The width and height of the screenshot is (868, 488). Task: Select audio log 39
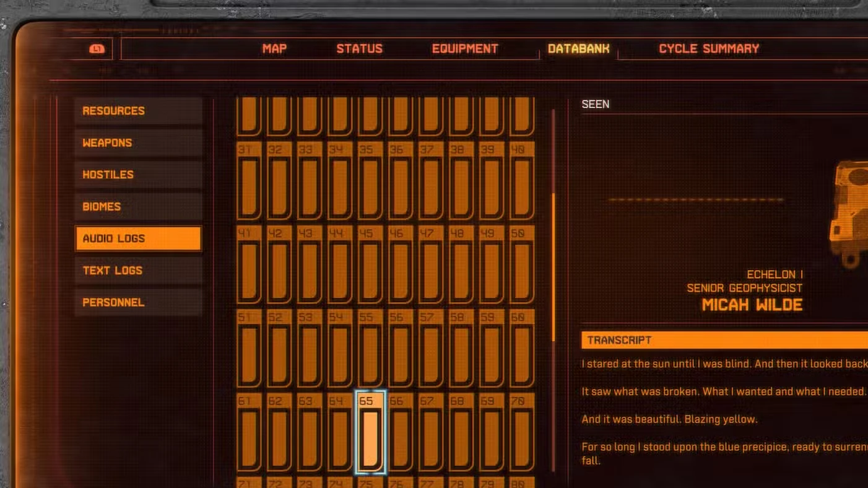(x=491, y=181)
